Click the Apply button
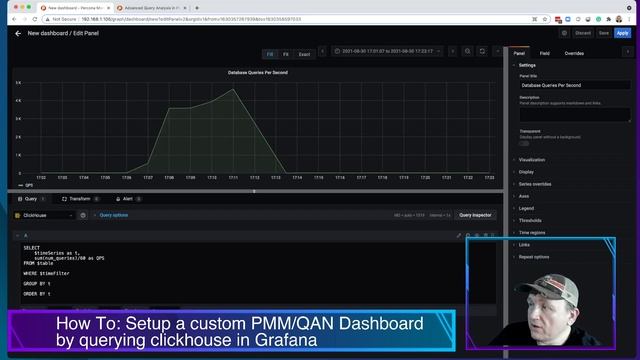The image size is (640, 360). [x=622, y=33]
